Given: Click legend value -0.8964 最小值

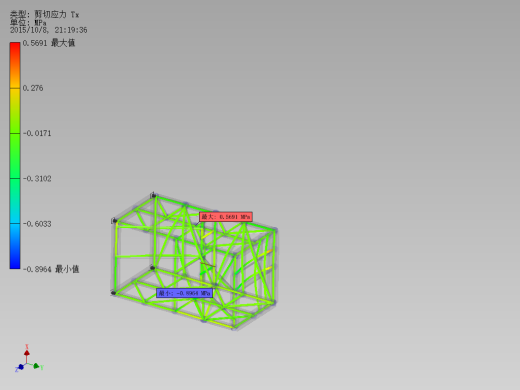Looking at the screenshot, I should tap(51, 269).
